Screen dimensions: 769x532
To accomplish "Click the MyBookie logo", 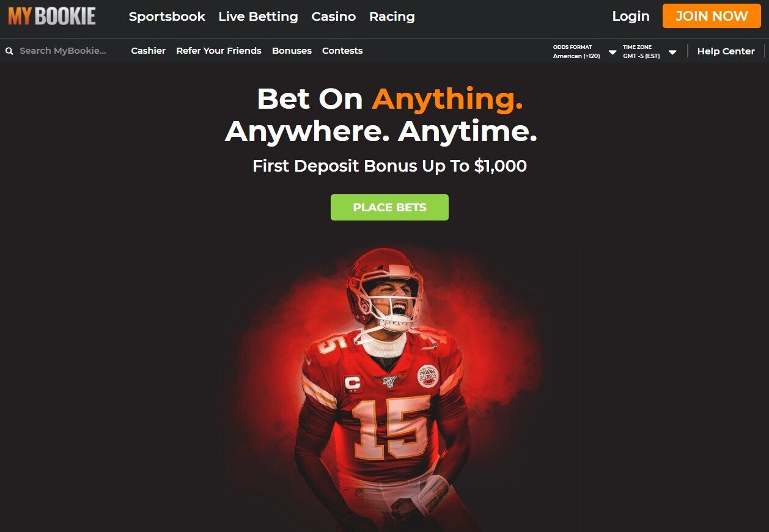I will [52, 16].
